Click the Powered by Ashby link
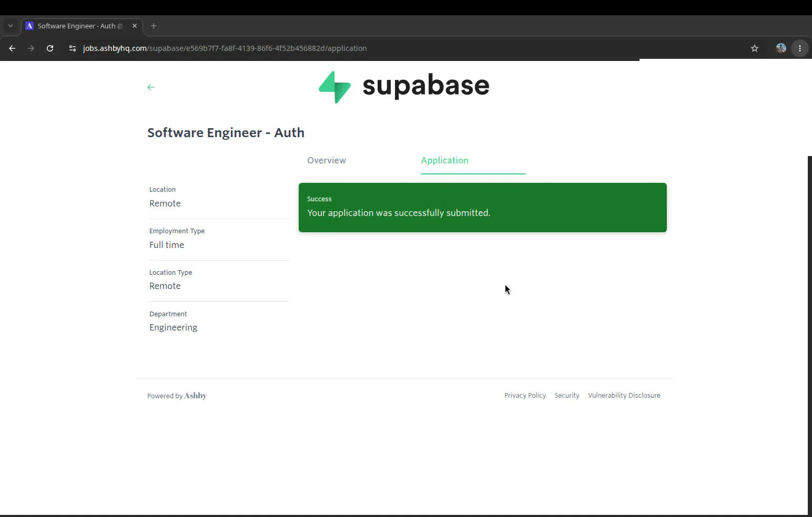 tap(177, 396)
